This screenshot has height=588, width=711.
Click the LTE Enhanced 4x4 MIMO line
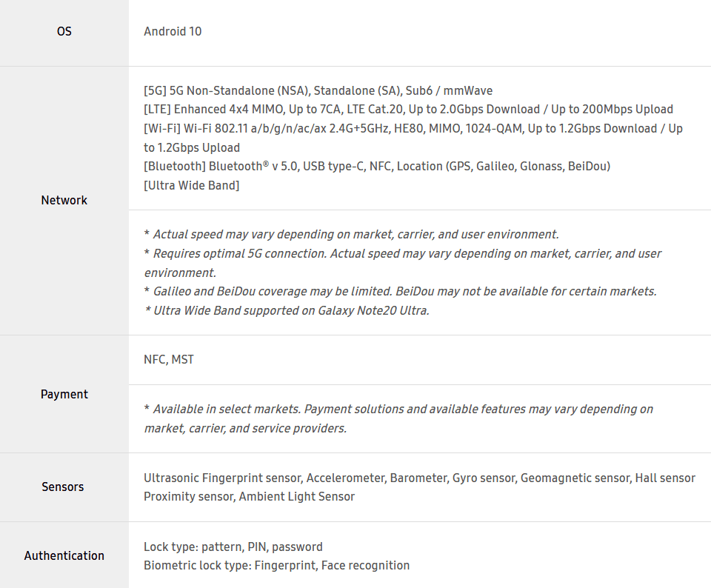tap(408, 109)
